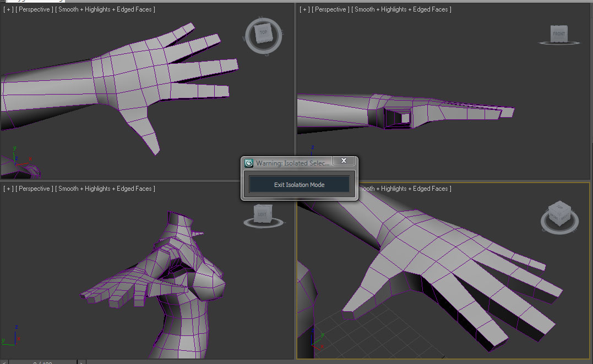The height and width of the screenshot is (364, 593).
Task: Click the 'Warning: Isolated Selec...' title text
Action: point(292,163)
